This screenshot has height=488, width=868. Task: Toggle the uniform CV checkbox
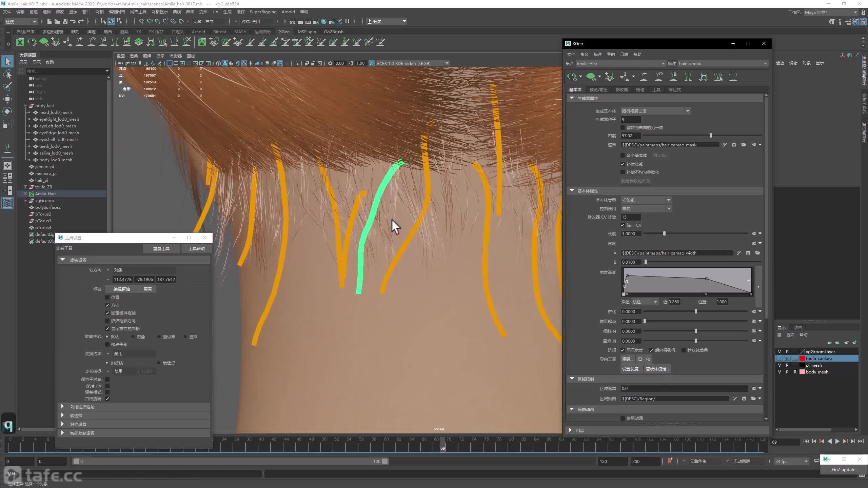click(x=623, y=225)
